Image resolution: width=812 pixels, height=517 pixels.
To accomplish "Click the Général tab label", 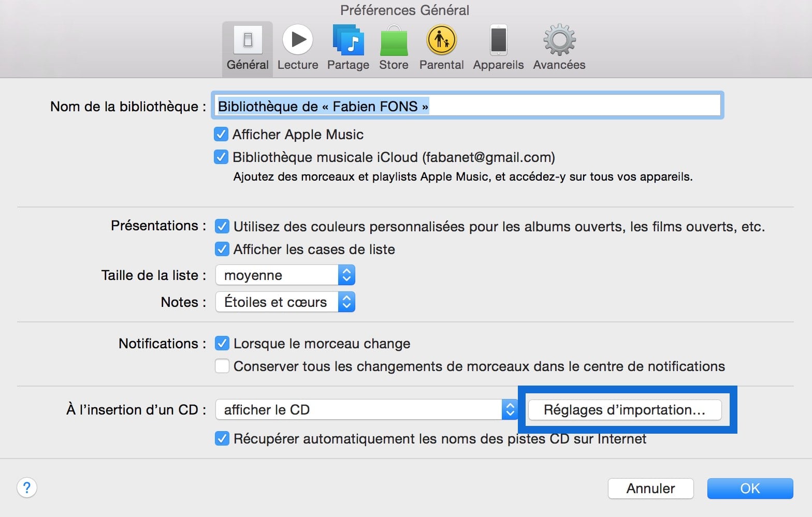I will pos(248,65).
